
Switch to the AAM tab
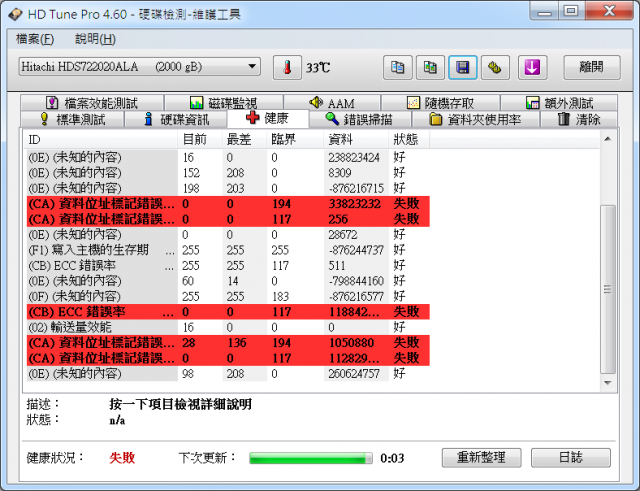point(332,102)
